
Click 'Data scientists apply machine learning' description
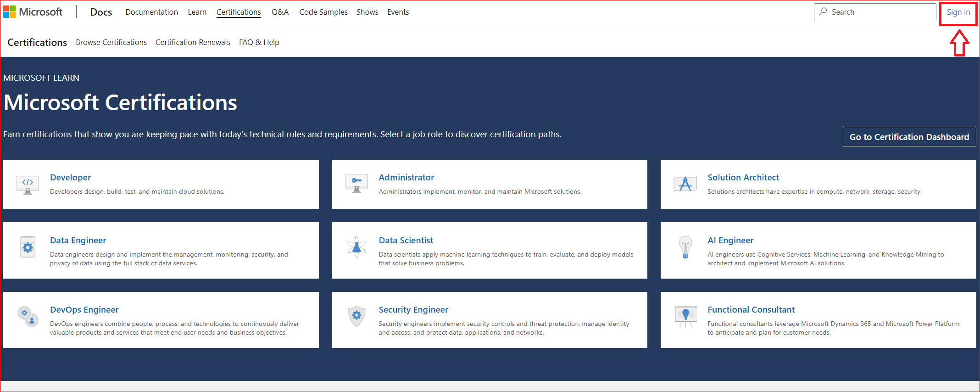506,259
